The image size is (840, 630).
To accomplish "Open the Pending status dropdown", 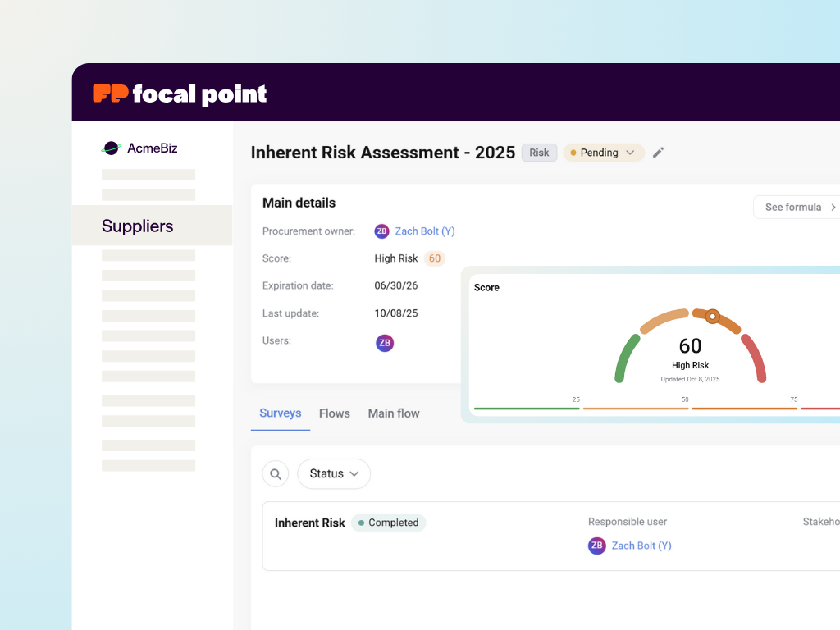I will tap(603, 153).
